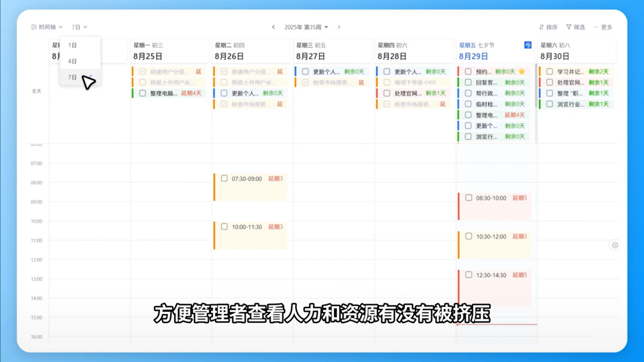Go to previous week arrow
This screenshot has width=644, height=362.
tap(273, 27)
